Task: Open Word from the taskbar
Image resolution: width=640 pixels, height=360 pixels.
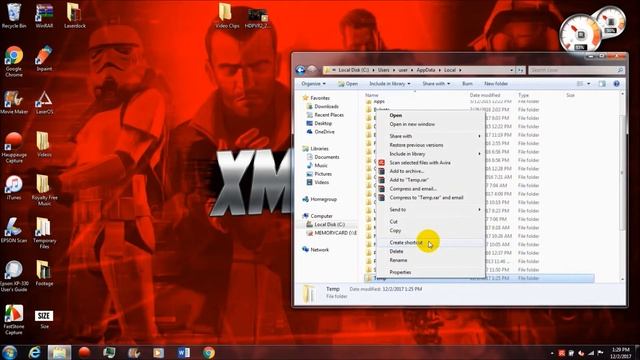Action: click(184, 352)
